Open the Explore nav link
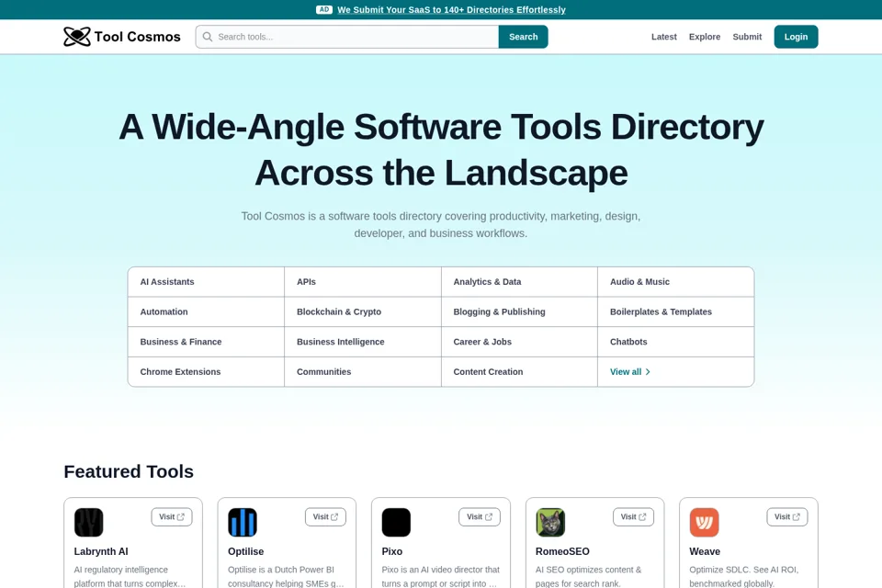The width and height of the screenshot is (882, 588). pyautogui.click(x=705, y=37)
